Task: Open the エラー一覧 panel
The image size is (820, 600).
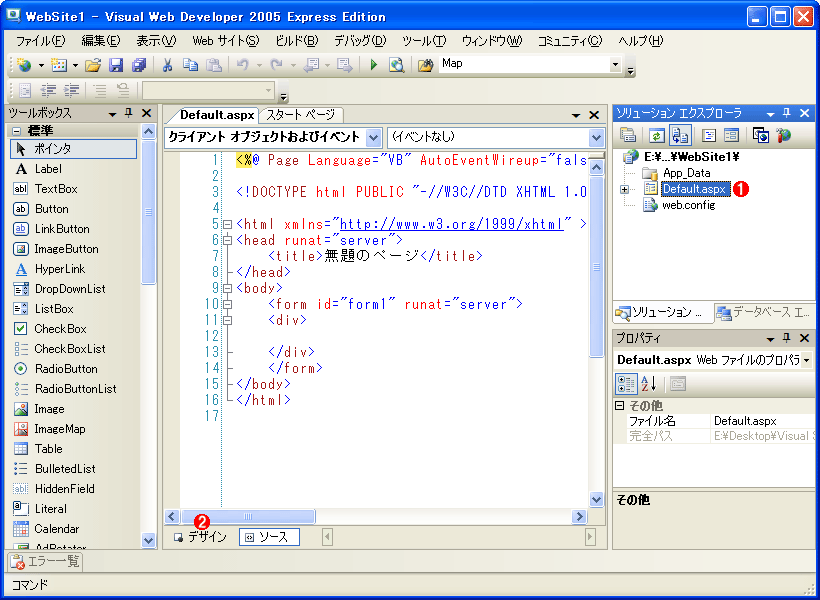Action: (x=45, y=562)
